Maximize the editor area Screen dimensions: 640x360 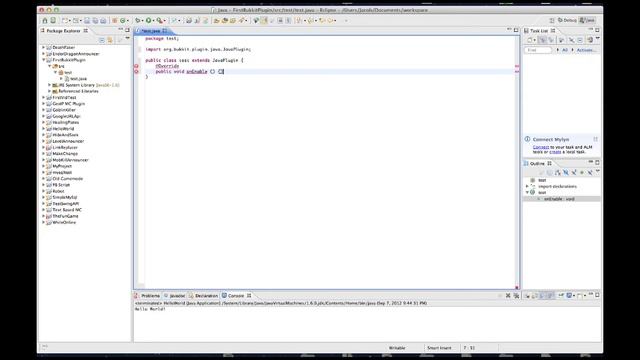(516, 30)
